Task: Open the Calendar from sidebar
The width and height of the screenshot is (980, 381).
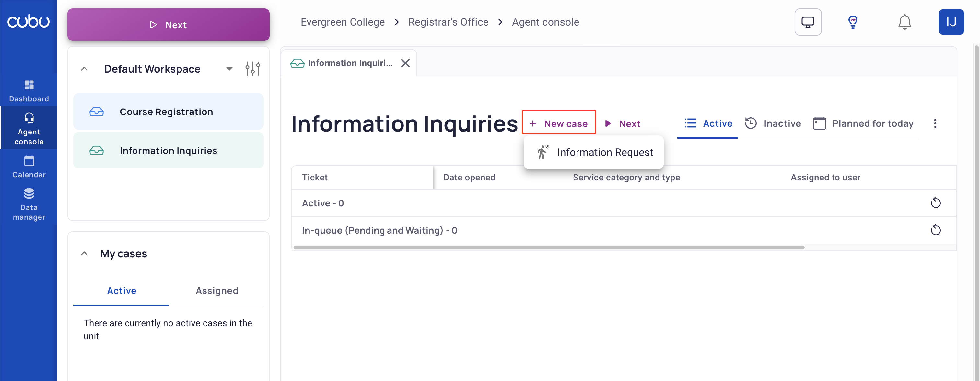Action: tap(29, 167)
